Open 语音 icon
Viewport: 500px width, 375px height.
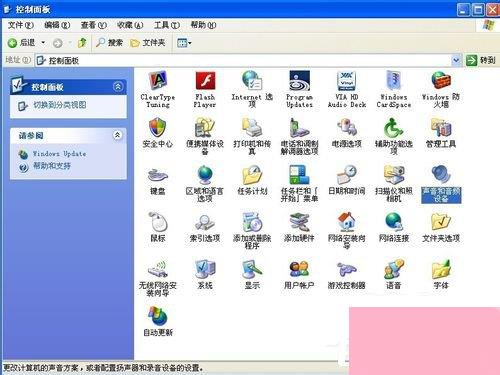[394, 269]
